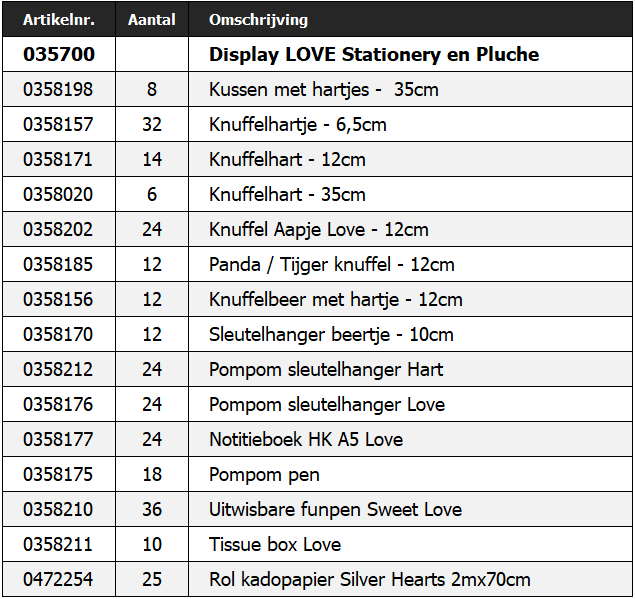This screenshot has height=599, width=635.
Task: Select Pompom sleutelhanger Hart description
Action: coord(326,369)
